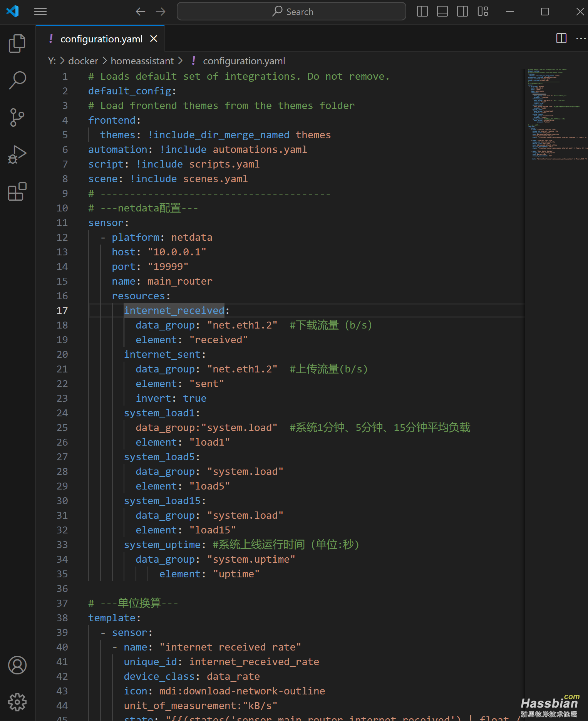Click the resources key on line 16
Viewport: 588px width, 721px height.
point(138,296)
